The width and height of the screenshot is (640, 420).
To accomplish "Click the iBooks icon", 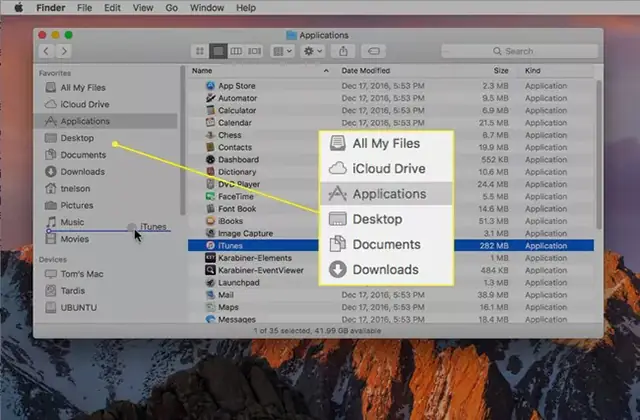I will click(210, 221).
